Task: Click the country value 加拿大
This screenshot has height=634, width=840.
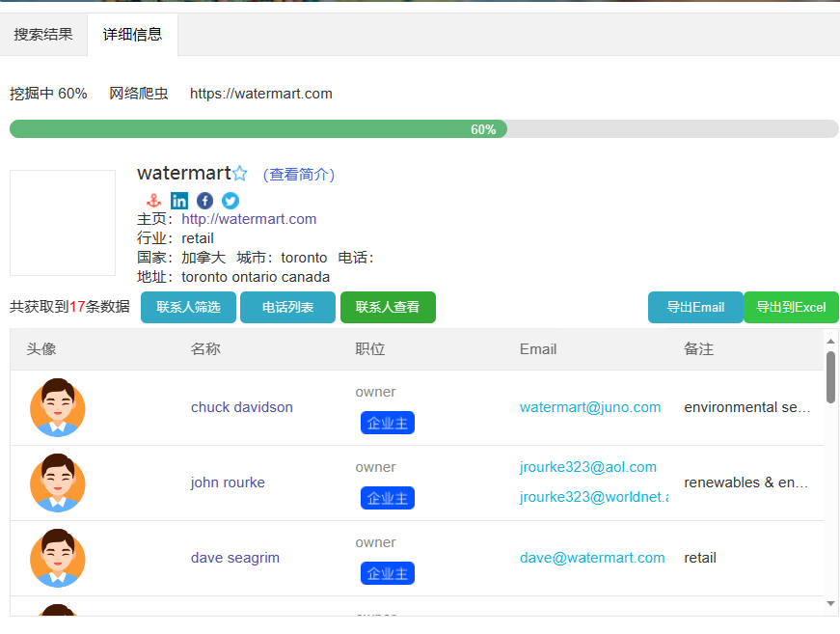Action: coord(203,258)
